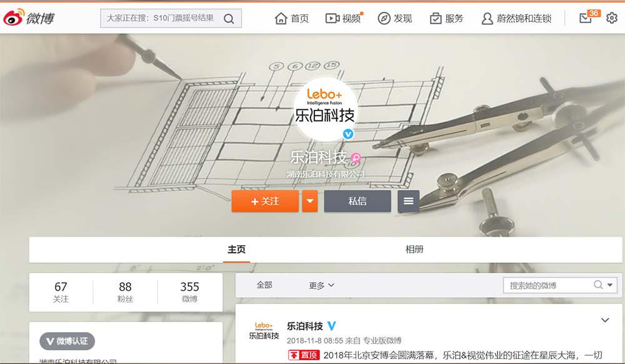
Task: Select the 主页 tab
Action: point(236,249)
